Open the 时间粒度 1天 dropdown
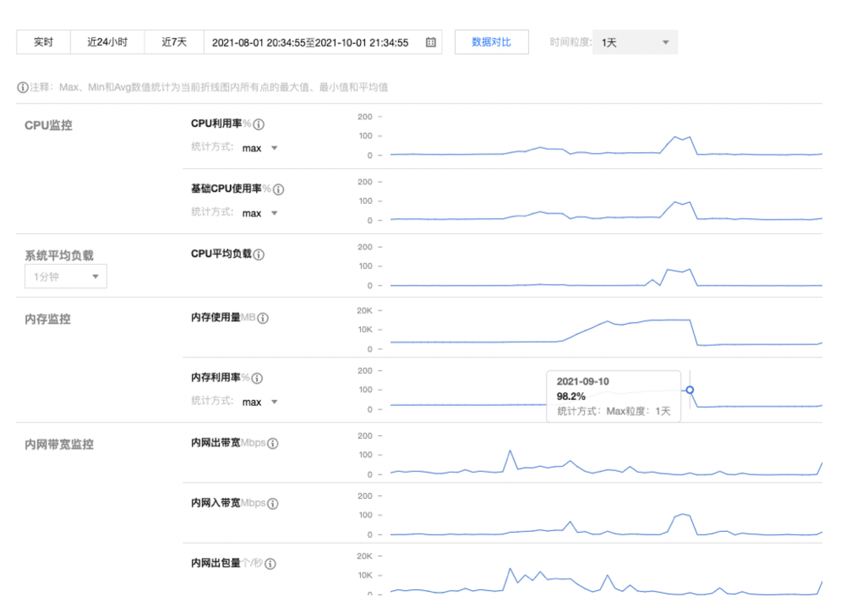The width and height of the screenshot is (868, 613). (x=635, y=42)
